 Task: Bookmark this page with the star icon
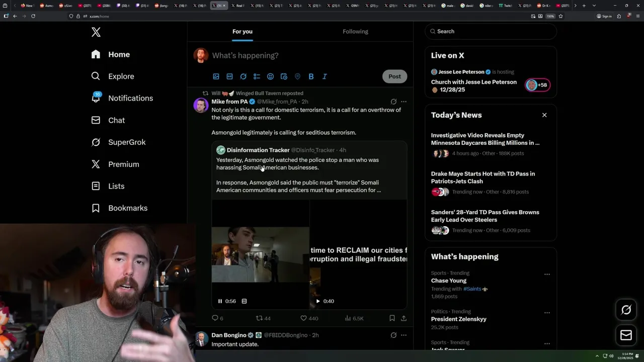[x=560, y=16]
